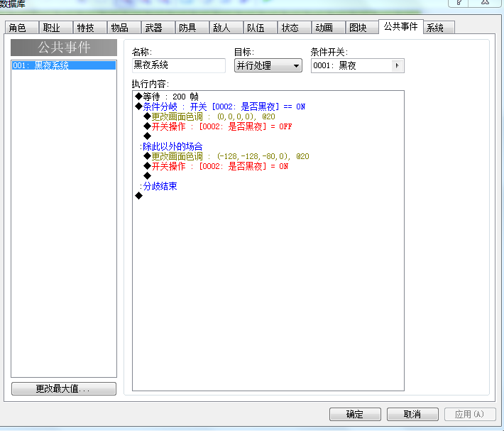Select the empty line below the OFF switch command

(x=268, y=136)
